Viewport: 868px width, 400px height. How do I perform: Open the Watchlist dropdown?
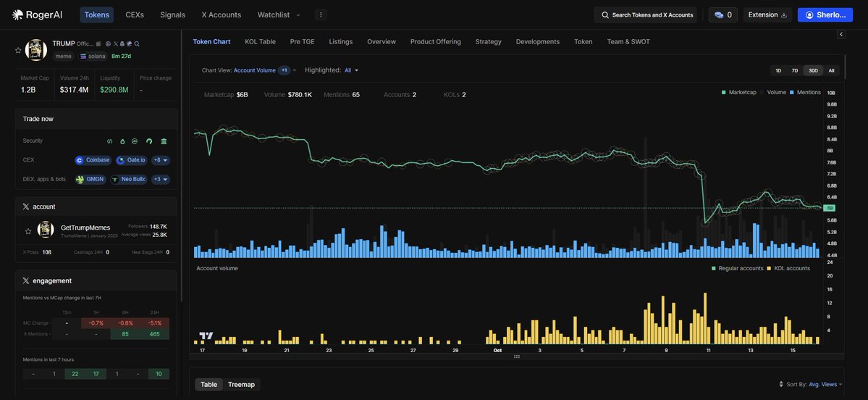(x=279, y=15)
